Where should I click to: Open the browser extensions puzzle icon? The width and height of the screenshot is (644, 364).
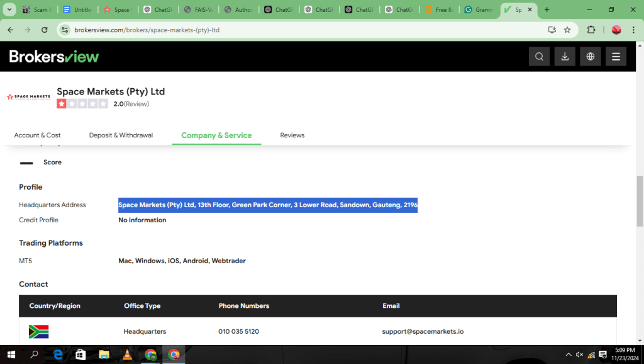[x=591, y=30]
